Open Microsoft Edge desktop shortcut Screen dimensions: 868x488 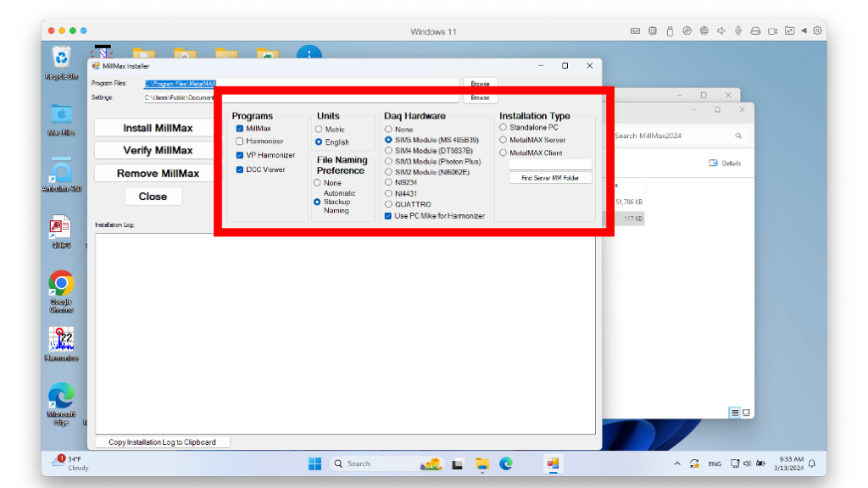[61, 404]
